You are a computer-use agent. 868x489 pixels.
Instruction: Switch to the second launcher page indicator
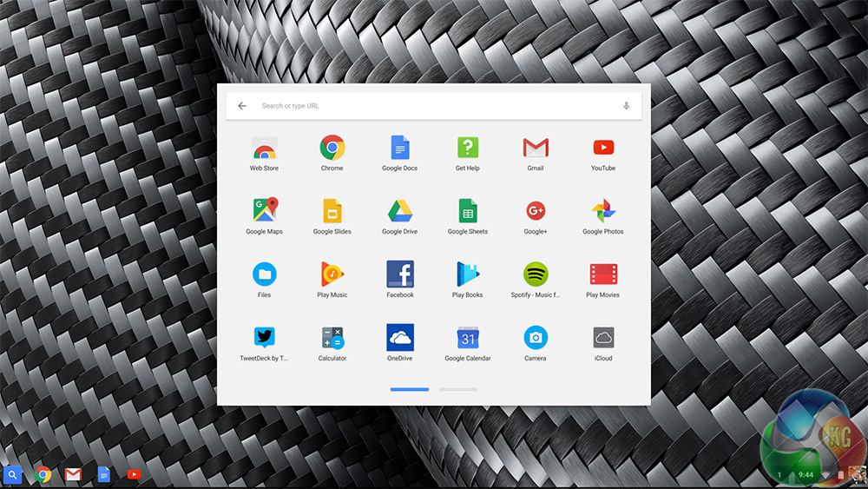(457, 389)
